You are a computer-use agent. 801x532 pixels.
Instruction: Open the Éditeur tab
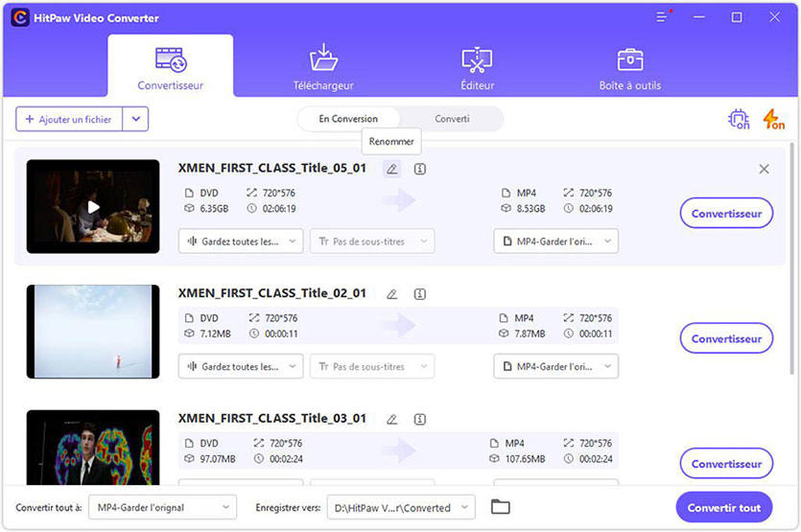(x=477, y=66)
